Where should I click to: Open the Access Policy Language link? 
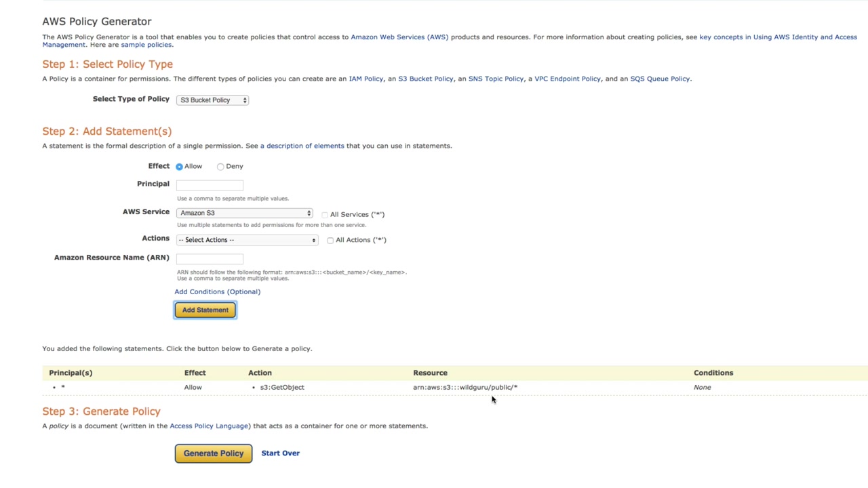point(209,426)
